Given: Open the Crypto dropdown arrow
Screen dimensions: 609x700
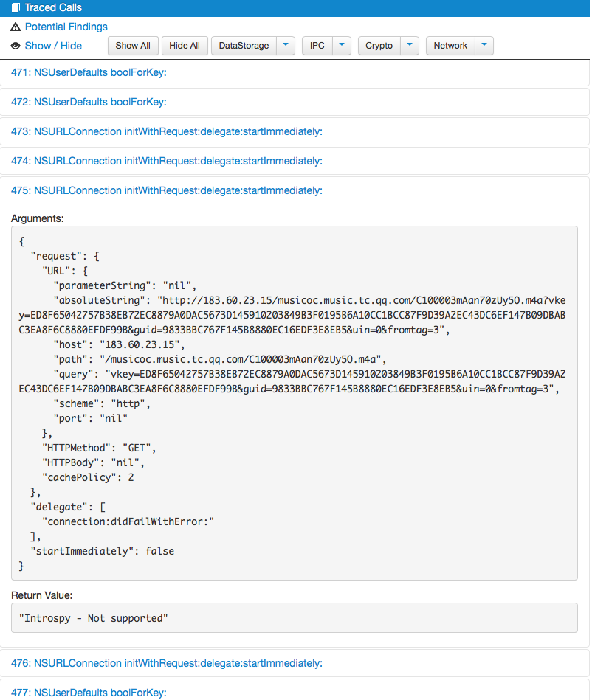Looking at the screenshot, I should point(410,46).
